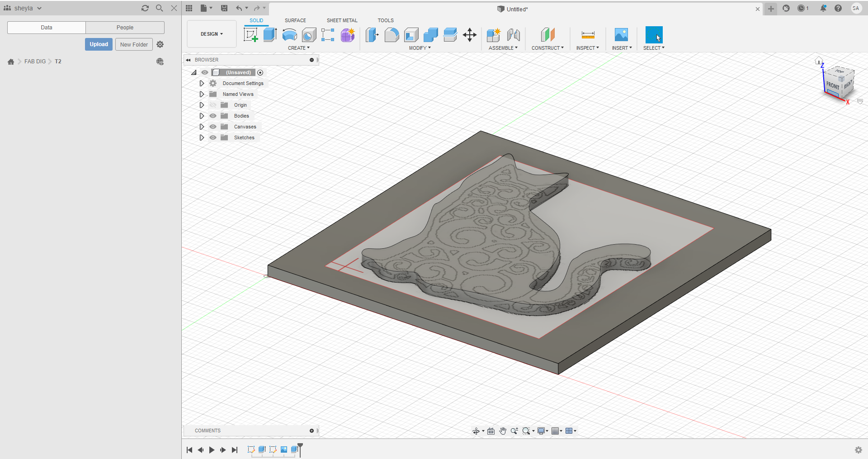Expand the Origin folder
This screenshot has height=459, width=868.
[x=202, y=105]
